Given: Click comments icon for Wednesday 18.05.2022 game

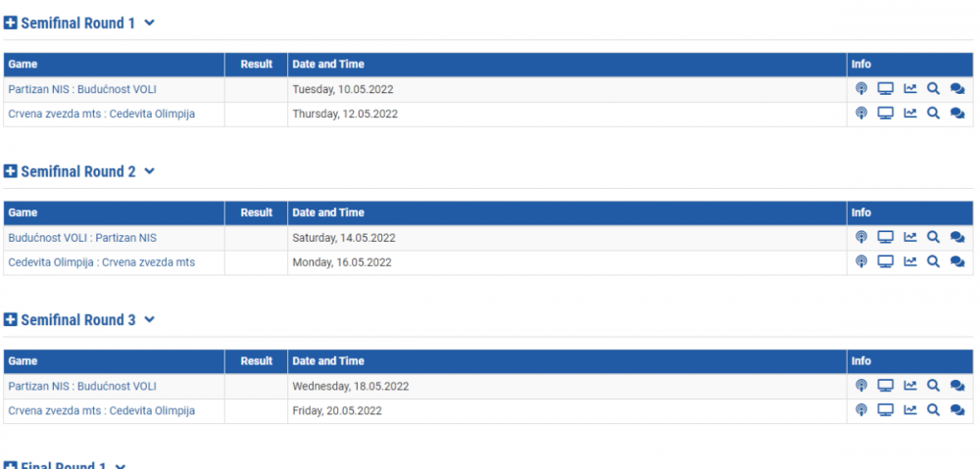Looking at the screenshot, I should pos(957,386).
